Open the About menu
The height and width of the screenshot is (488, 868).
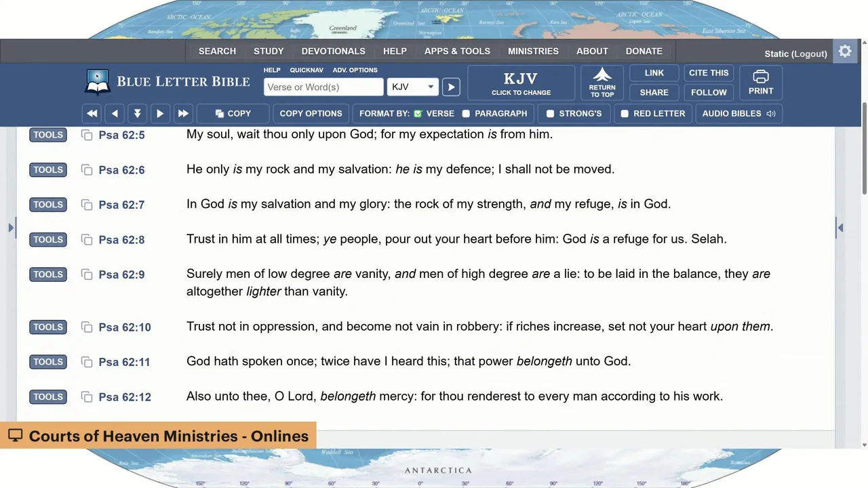tap(592, 51)
